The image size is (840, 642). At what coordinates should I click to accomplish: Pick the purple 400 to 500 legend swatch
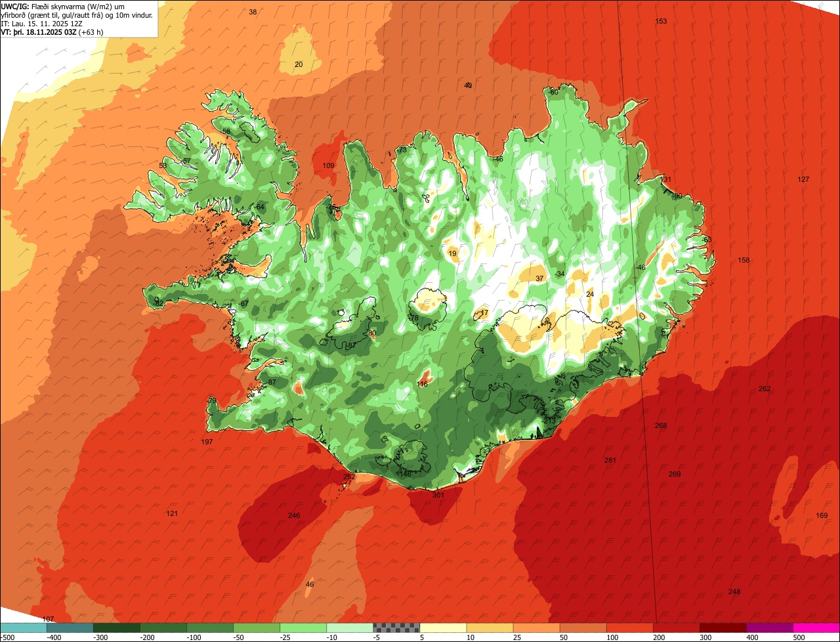(x=769, y=628)
